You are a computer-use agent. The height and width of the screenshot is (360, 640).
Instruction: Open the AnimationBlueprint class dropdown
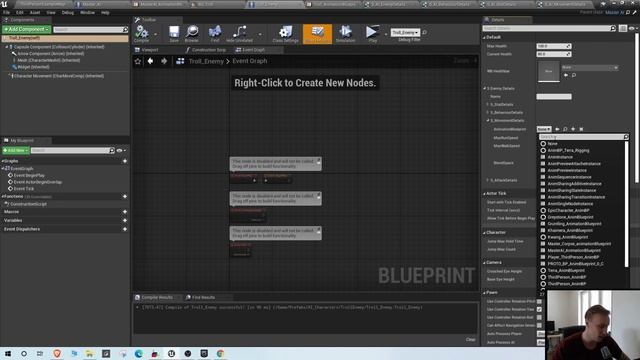point(544,129)
